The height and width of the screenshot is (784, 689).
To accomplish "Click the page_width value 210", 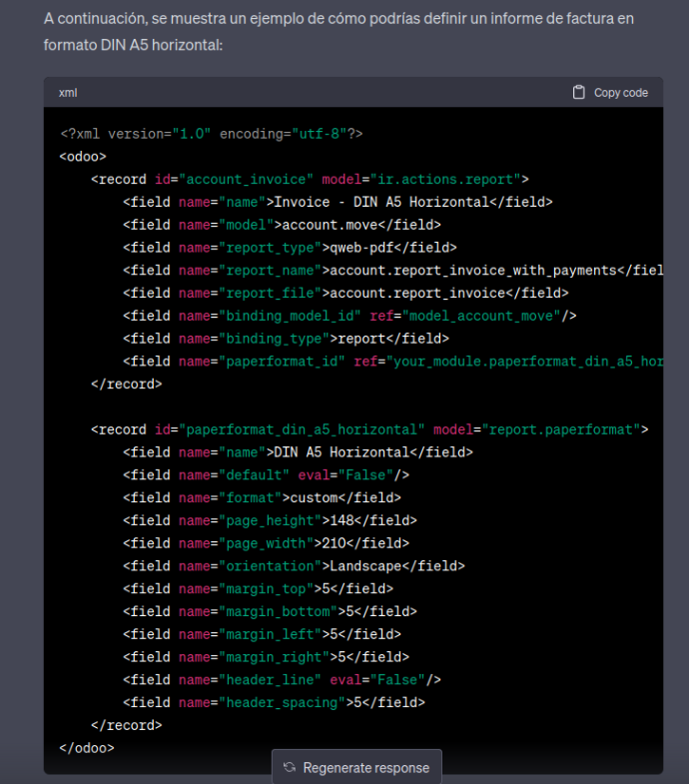I will [x=333, y=543].
